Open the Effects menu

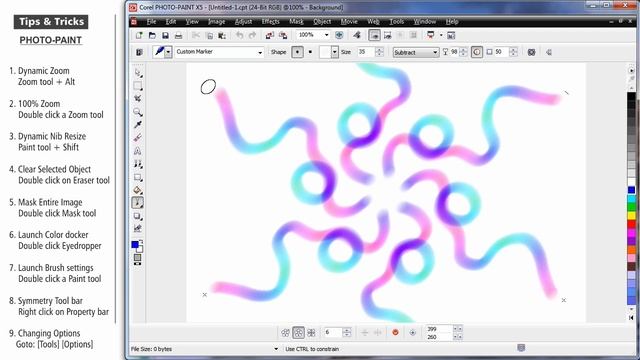[270, 22]
